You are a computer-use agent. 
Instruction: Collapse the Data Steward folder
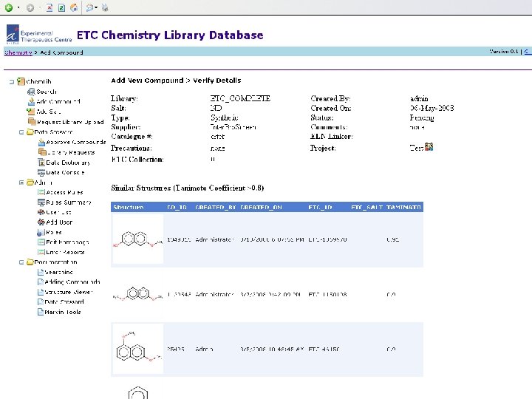21,132
